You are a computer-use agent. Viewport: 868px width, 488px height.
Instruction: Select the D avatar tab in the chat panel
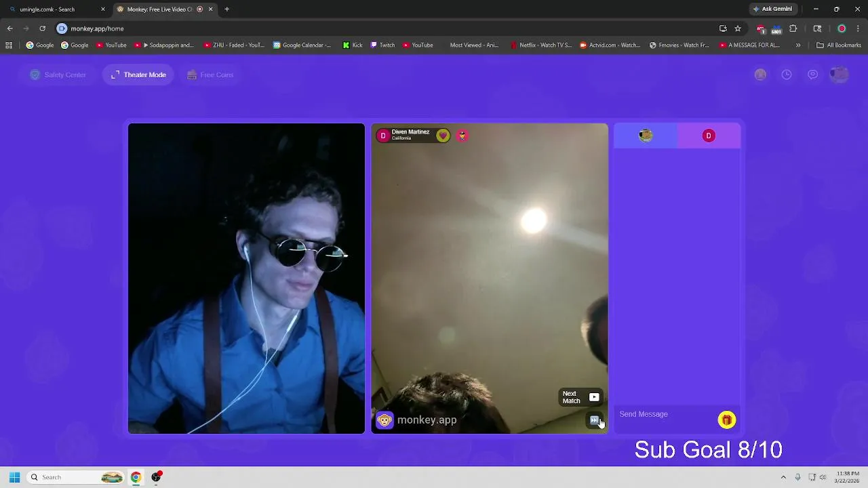(x=709, y=136)
